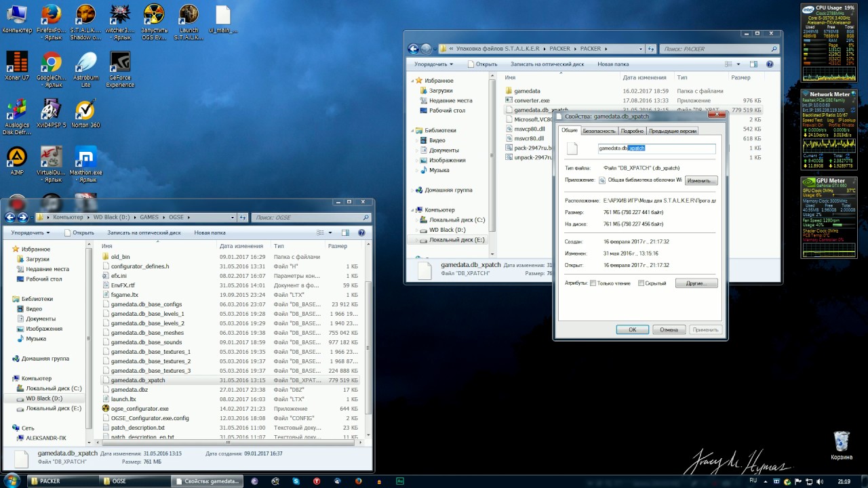The image size is (868, 488).
Task: Collapse the Избранное group in the PACKER sidebar
Action: (x=414, y=81)
